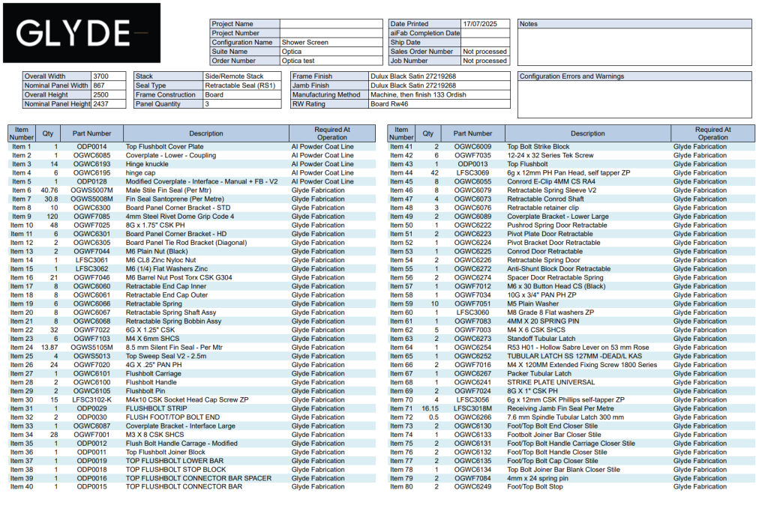Screen dimensions: 768x532
Task: Select the Item 40 row label
Action: (x=22, y=487)
